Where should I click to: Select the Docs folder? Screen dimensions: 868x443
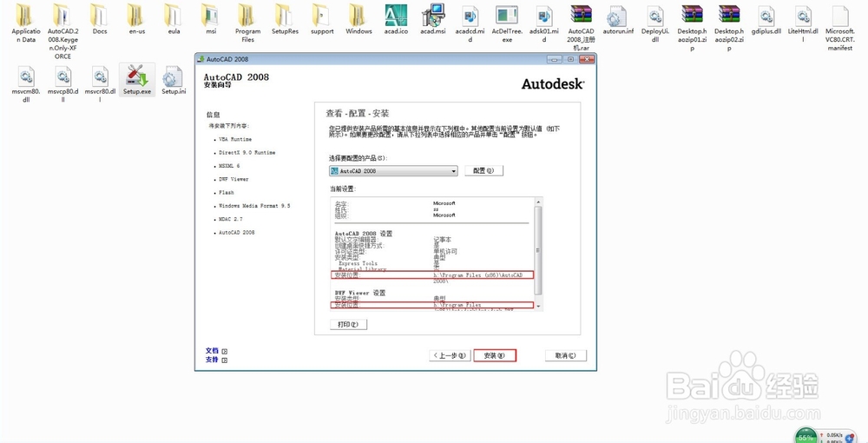point(100,19)
